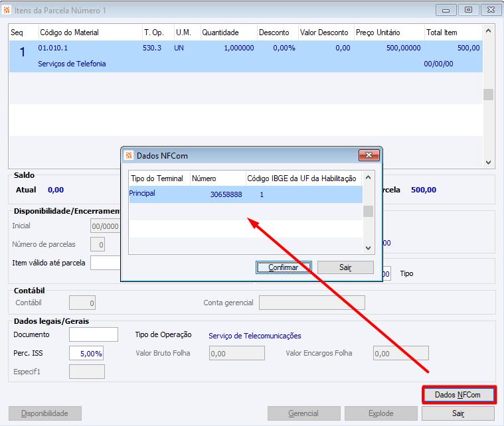This screenshot has width=504, height=426.
Task: Click the Confirmar button in Dados NFCom
Action: pos(284,267)
